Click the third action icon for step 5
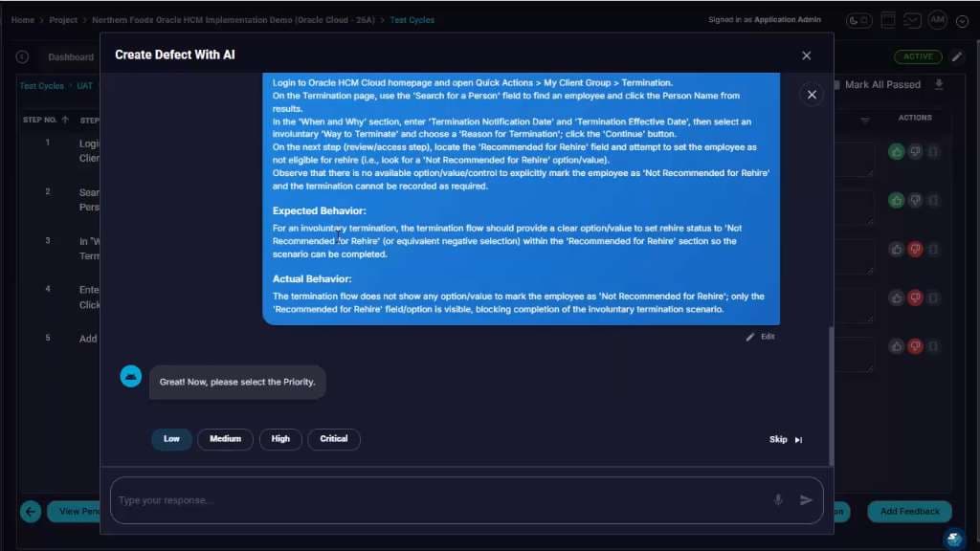The height and width of the screenshot is (551, 980). (933, 346)
